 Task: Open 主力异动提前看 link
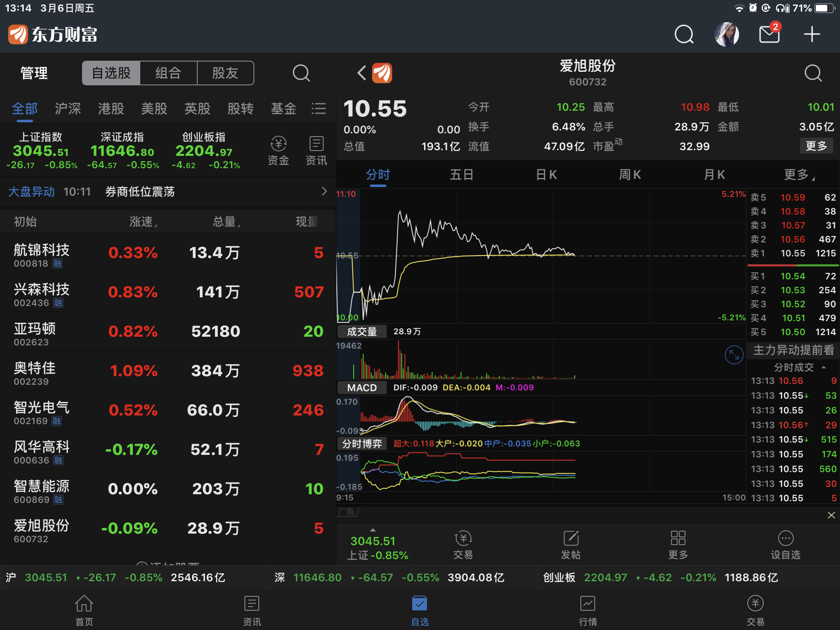coord(794,350)
